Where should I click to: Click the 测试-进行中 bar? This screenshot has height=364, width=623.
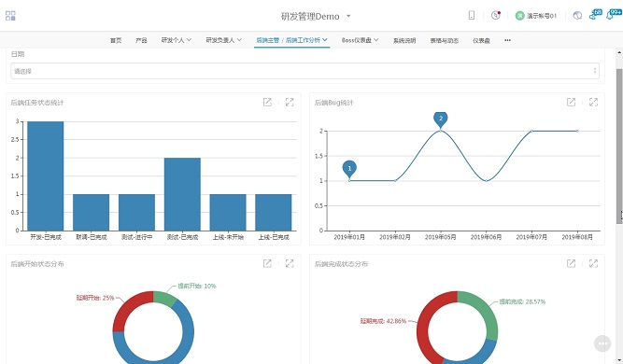[x=136, y=213]
